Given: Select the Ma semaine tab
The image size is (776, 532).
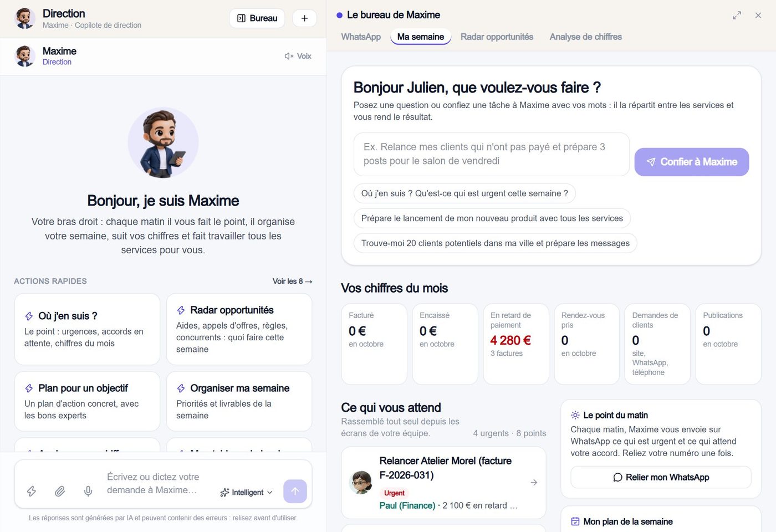Looking at the screenshot, I should [421, 37].
